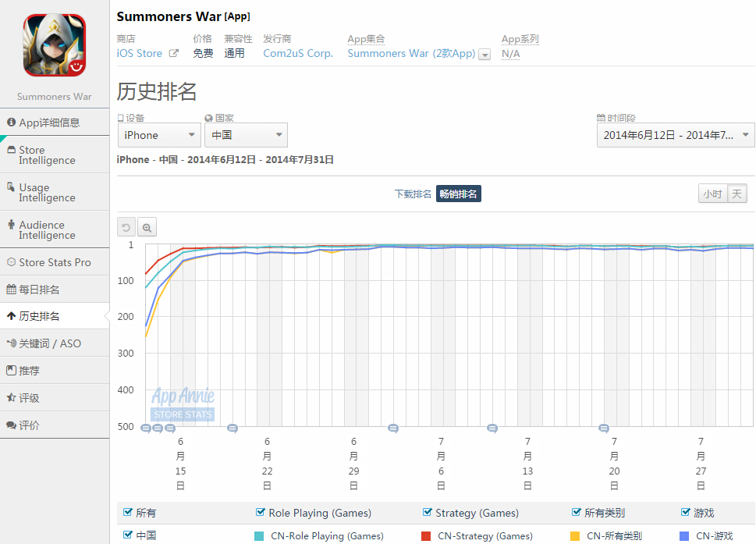Click first event marker at chart start
Image resolution: width=756 pixels, height=544 pixels.
[146, 428]
